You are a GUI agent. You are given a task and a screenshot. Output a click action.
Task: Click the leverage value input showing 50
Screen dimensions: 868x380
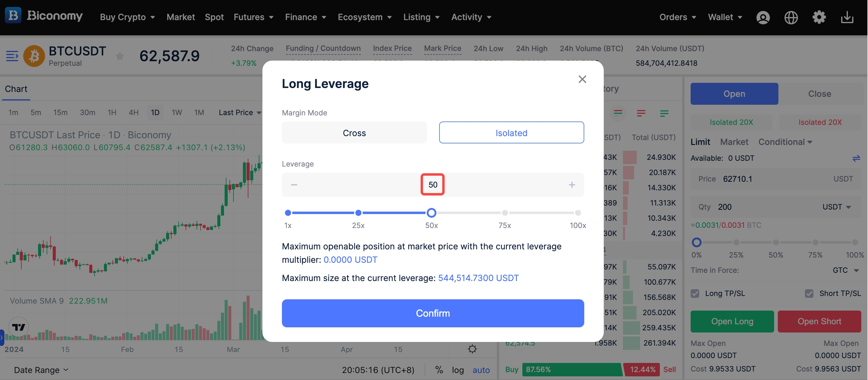coord(433,185)
